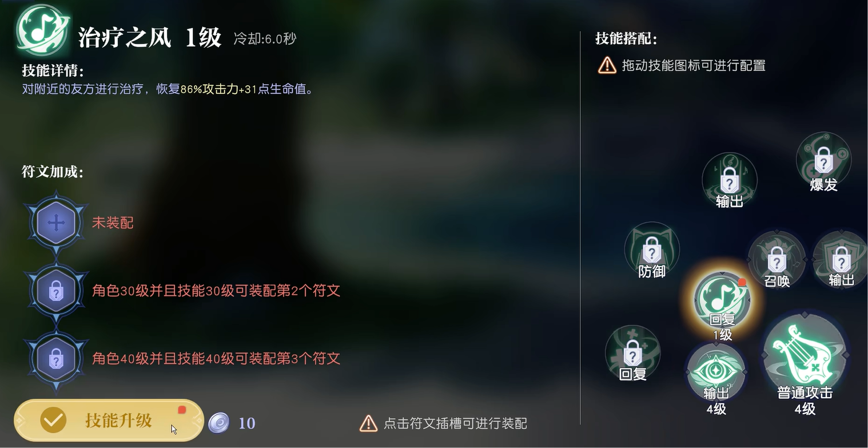868x448 pixels.
Task: Click the 技能升级 upgrade button
Action: tap(109, 421)
